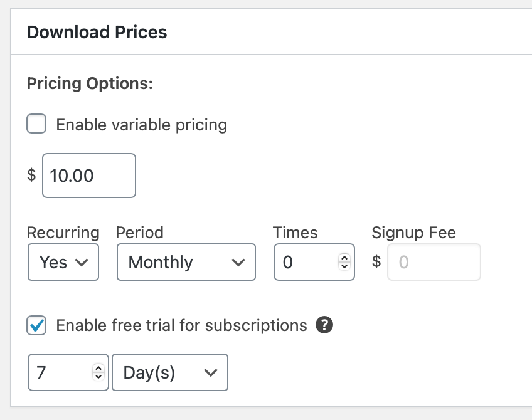Increase Times value with up arrow
The image size is (532, 420).
344,258
